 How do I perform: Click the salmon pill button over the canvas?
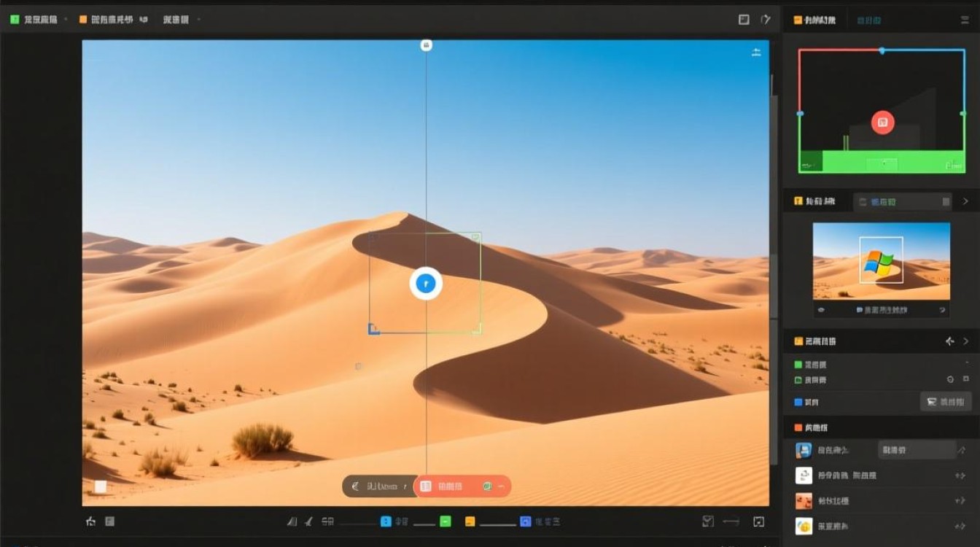462,486
